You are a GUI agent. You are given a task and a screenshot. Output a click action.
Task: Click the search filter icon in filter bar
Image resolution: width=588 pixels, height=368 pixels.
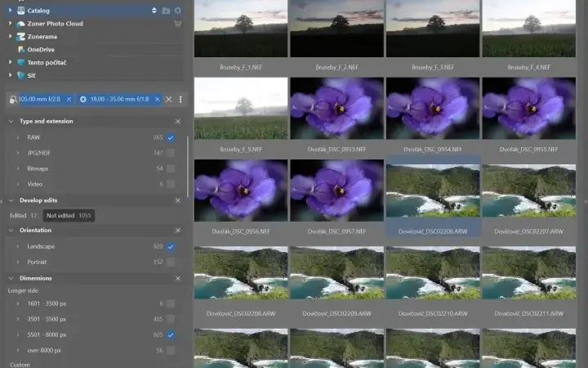pyautogui.click(x=13, y=100)
